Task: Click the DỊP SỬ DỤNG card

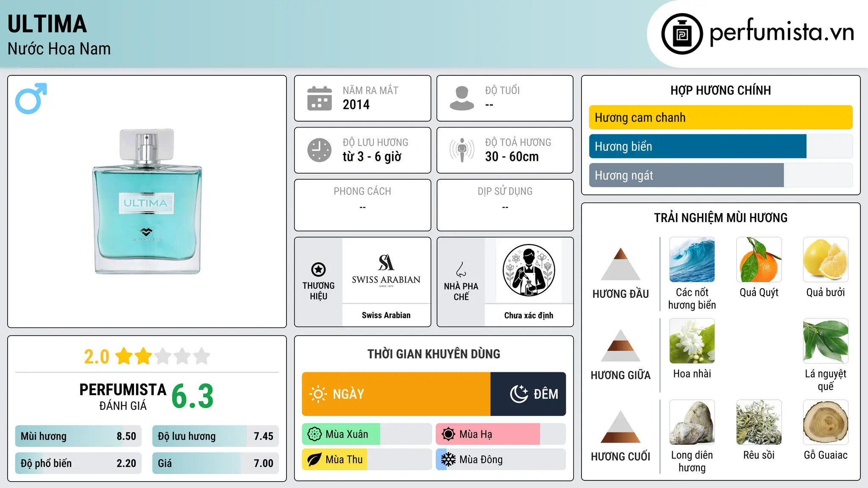Action: tap(505, 205)
